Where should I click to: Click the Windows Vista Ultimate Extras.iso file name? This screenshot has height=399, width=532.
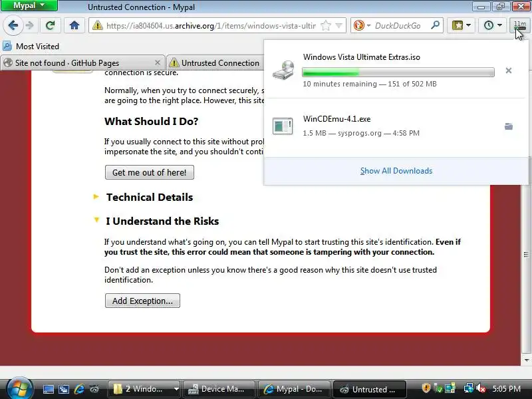[x=361, y=57]
